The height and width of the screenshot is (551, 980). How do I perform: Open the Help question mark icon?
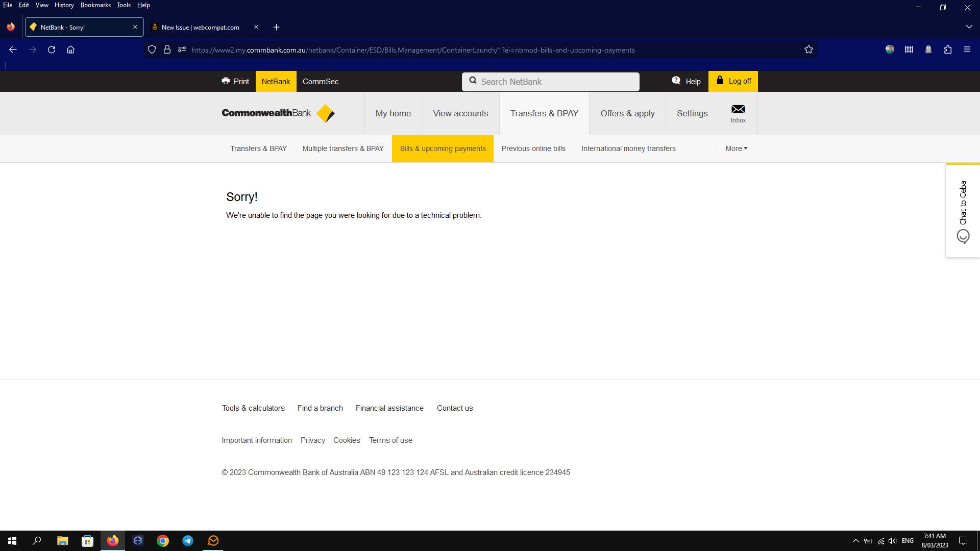tap(676, 80)
